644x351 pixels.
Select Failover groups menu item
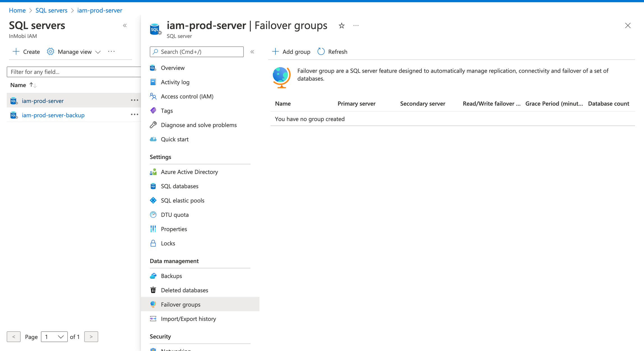(200, 304)
